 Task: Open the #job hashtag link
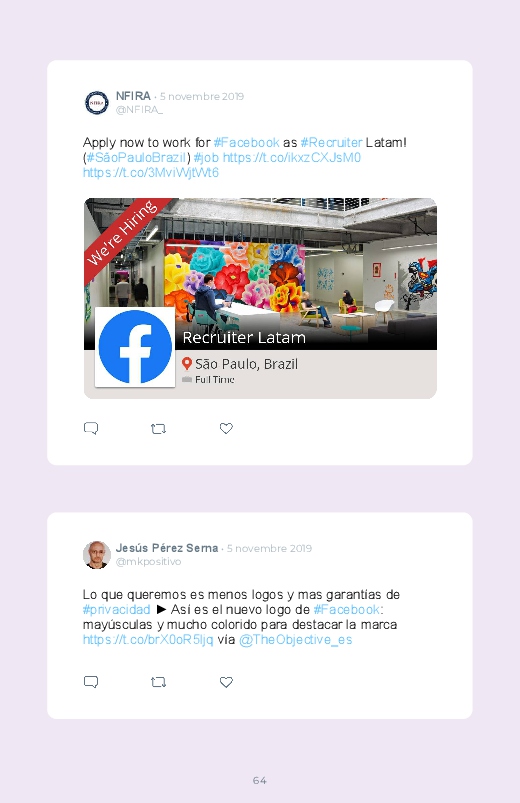pyautogui.click(x=206, y=157)
